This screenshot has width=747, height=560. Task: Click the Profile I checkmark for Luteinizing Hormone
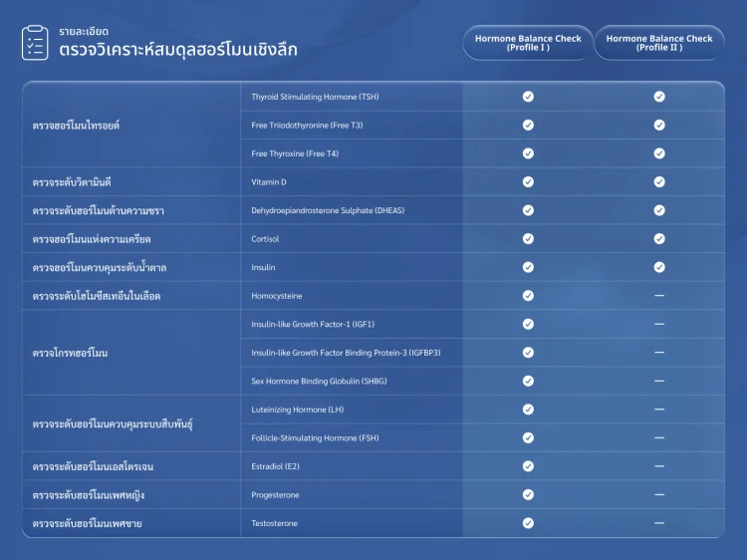528,410
